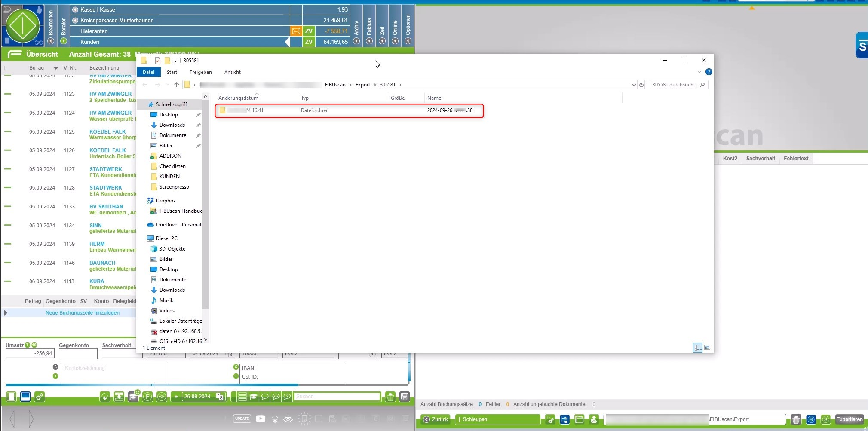Click the gears settings icon in bottom-left toolbar
This screenshot has width=868, height=431.
40,397
